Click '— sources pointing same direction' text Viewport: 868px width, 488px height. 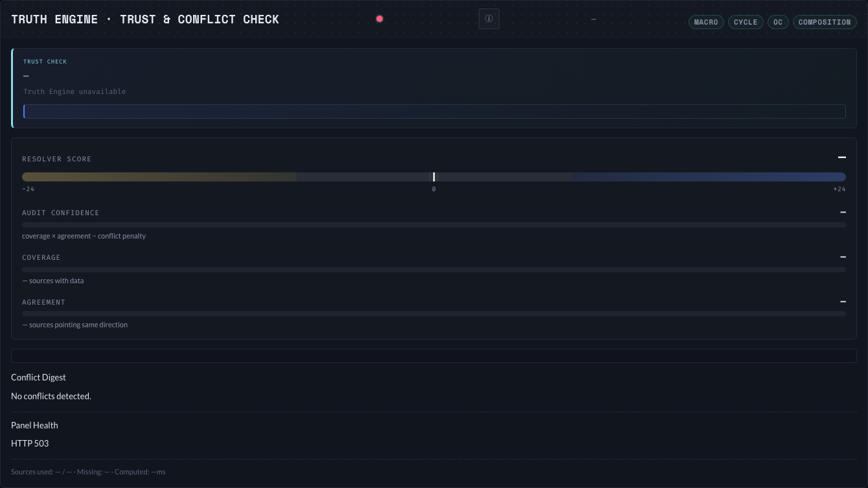(x=75, y=325)
